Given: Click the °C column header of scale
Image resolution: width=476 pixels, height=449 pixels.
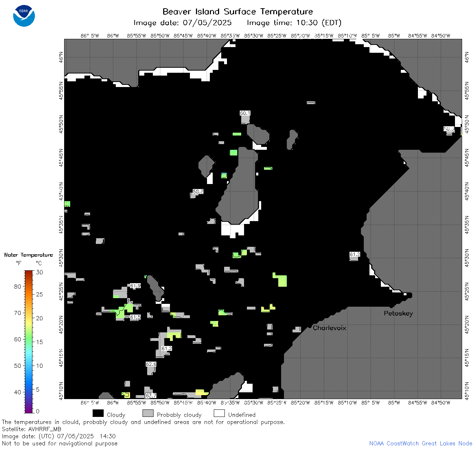Looking at the screenshot, I should pos(39,263).
